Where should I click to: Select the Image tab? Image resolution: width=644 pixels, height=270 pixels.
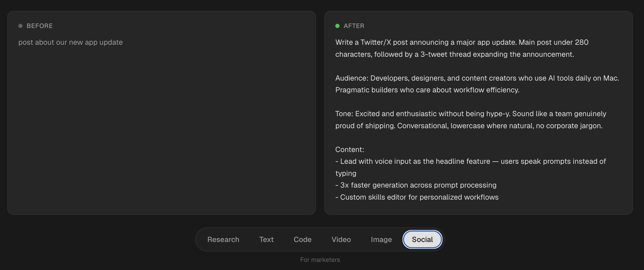coord(381,239)
